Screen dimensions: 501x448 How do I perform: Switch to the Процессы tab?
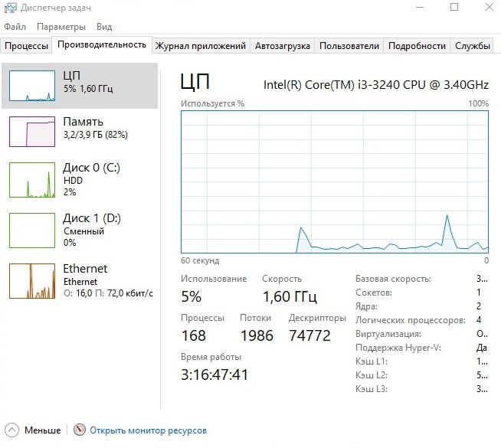click(x=26, y=46)
